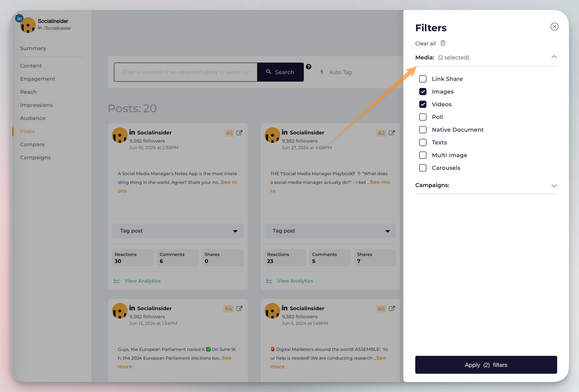
Task: Check the Native Document checkbox
Action: click(x=423, y=130)
